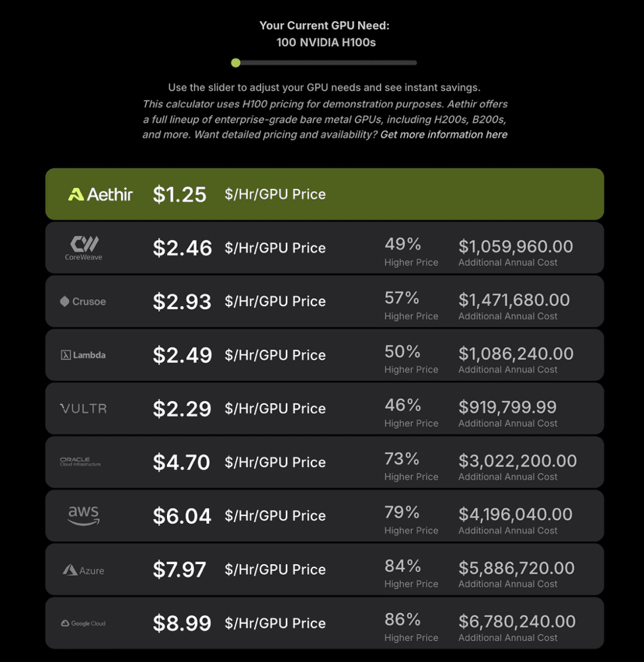This screenshot has width=644, height=662.
Task: Click the AWS $4,196,040.00 additional cost
Action: tap(515, 514)
